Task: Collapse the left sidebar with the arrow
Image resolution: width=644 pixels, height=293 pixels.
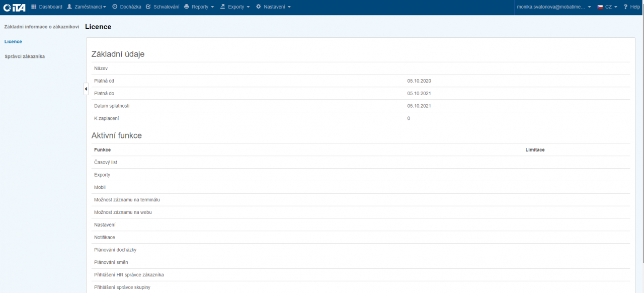Action: [x=86, y=89]
